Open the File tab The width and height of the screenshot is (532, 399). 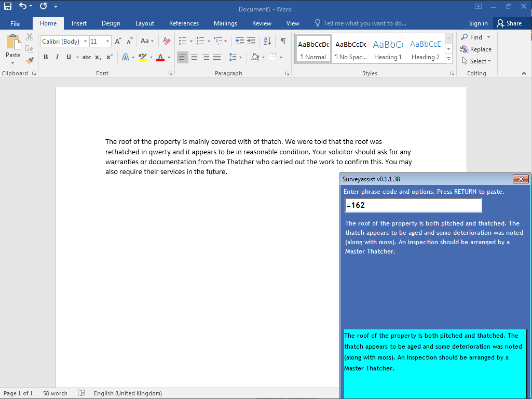[x=15, y=23]
